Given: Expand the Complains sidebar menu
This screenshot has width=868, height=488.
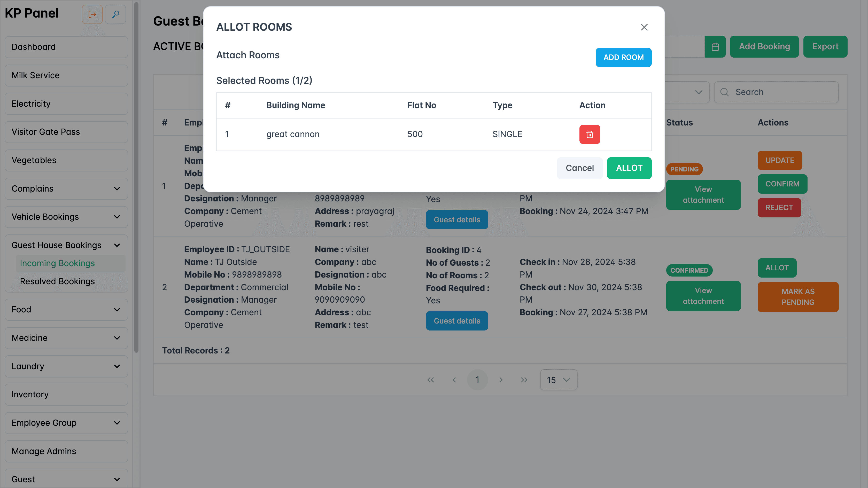Looking at the screenshot, I should coord(66,188).
